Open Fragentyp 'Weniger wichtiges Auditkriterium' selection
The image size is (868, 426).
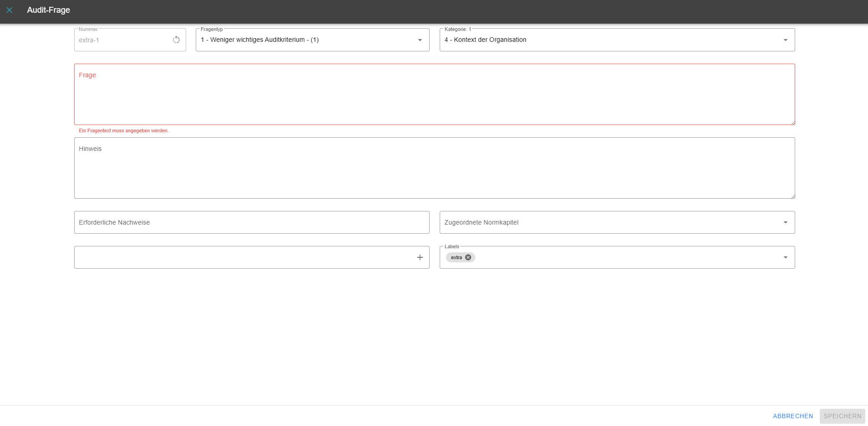pos(305,40)
